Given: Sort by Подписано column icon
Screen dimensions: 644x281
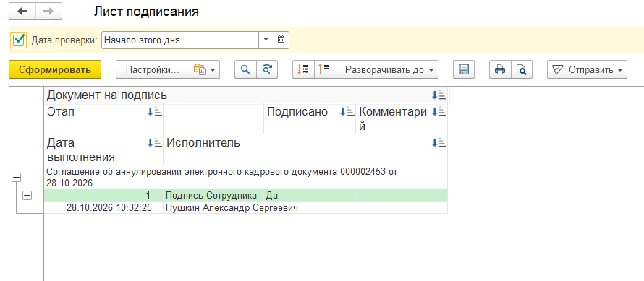Looking at the screenshot, I should (347, 111).
